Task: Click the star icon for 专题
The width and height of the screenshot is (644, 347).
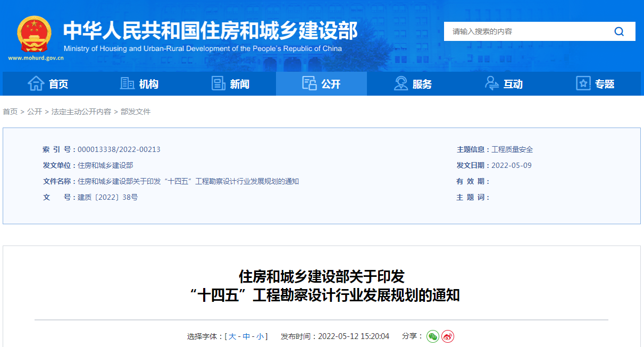Action: coord(583,84)
